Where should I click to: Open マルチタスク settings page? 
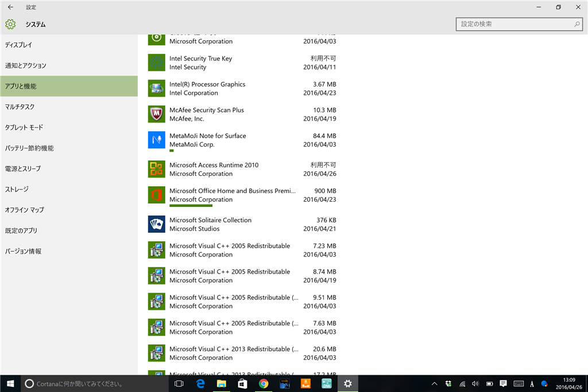pyautogui.click(x=69, y=107)
